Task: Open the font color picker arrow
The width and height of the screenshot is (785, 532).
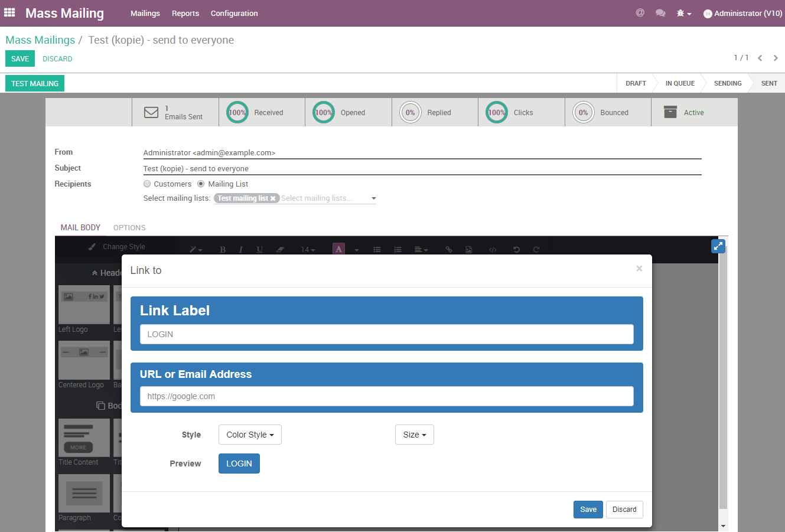Action: coord(356,249)
